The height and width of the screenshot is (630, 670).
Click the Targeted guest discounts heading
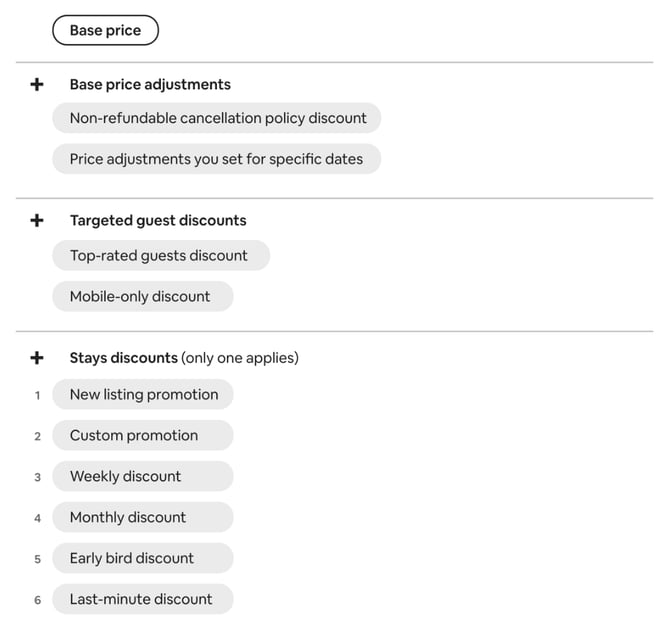158,221
